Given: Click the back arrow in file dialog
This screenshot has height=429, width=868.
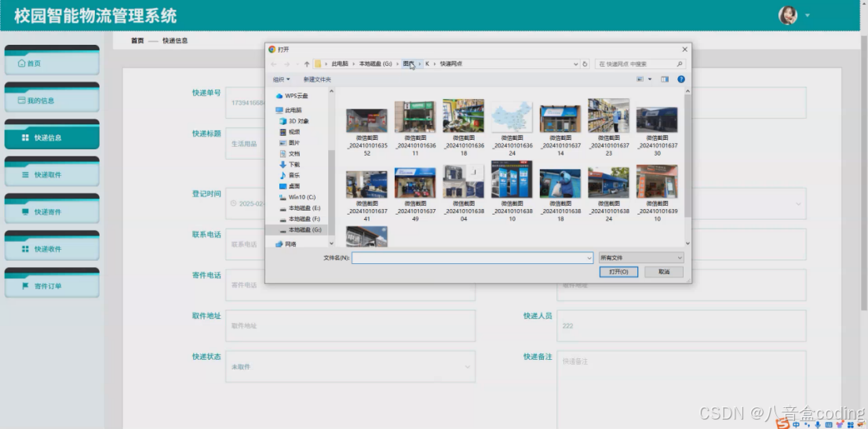Looking at the screenshot, I should (273, 64).
